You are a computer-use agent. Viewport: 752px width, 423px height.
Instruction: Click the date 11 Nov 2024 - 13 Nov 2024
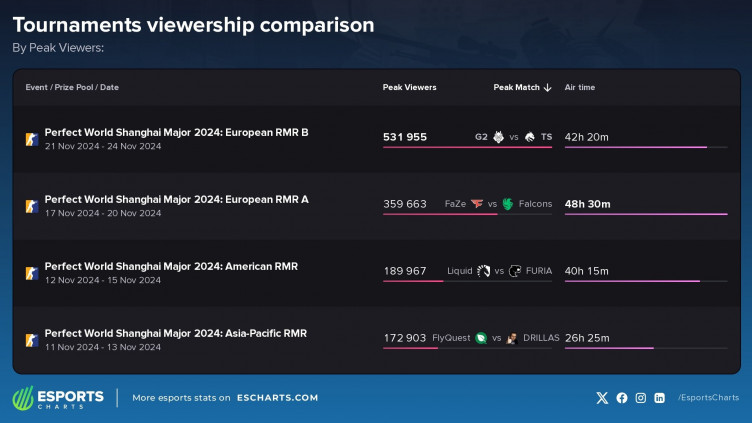click(x=103, y=347)
